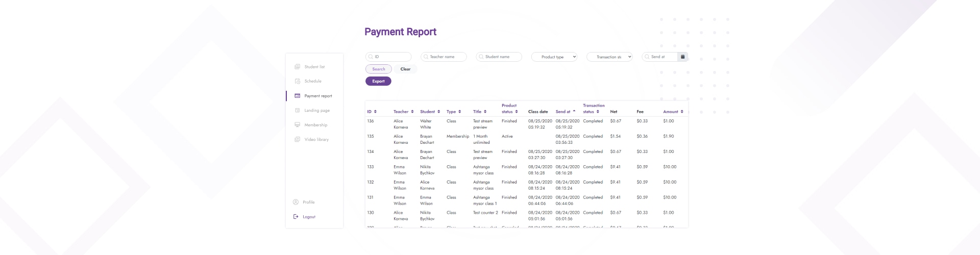Click ID cell 134
Image resolution: width=980 pixels, height=255 pixels.
tap(371, 151)
